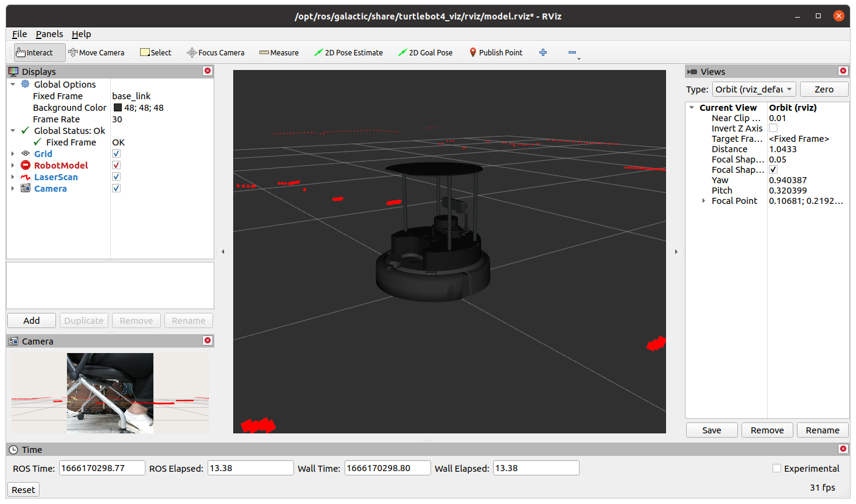Image resolution: width=856 pixels, height=504 pixels.
Task: Collapse the Global Options section
Action: point(13,84)
